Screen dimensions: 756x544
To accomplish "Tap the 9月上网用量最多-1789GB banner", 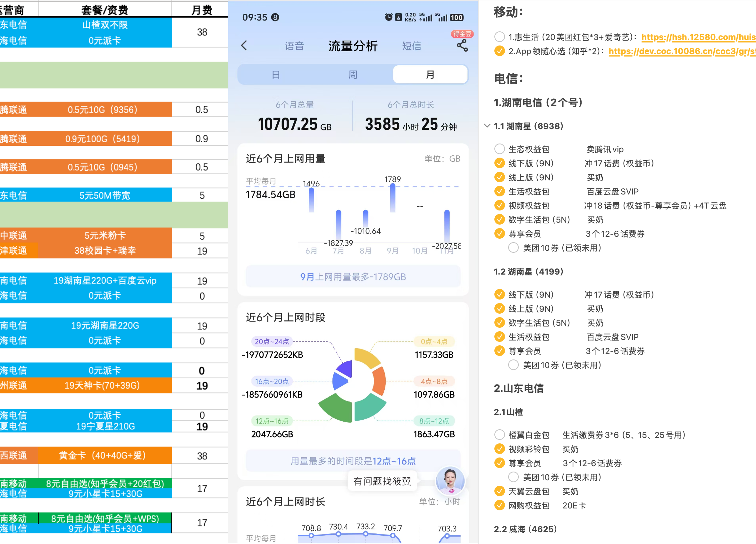I will pos(353,276).
